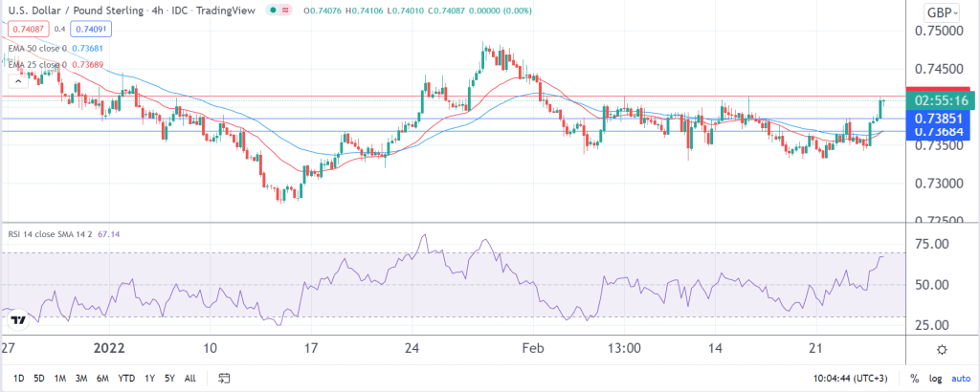980x392 pixels.
Task: Show All time range
Action: click(x=190, y=379)
